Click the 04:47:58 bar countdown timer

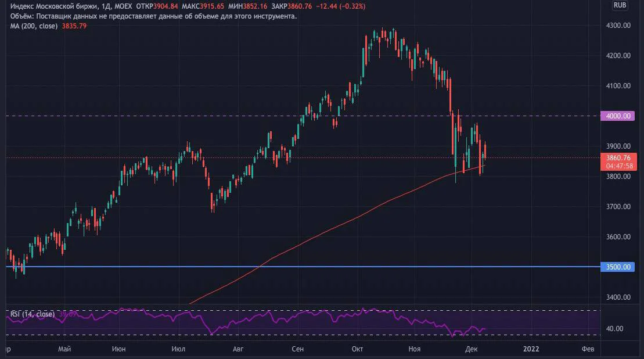620,166
